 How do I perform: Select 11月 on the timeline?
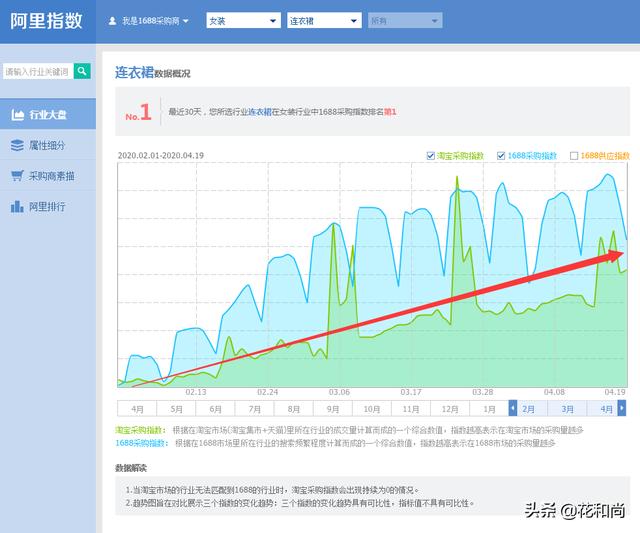411,409
